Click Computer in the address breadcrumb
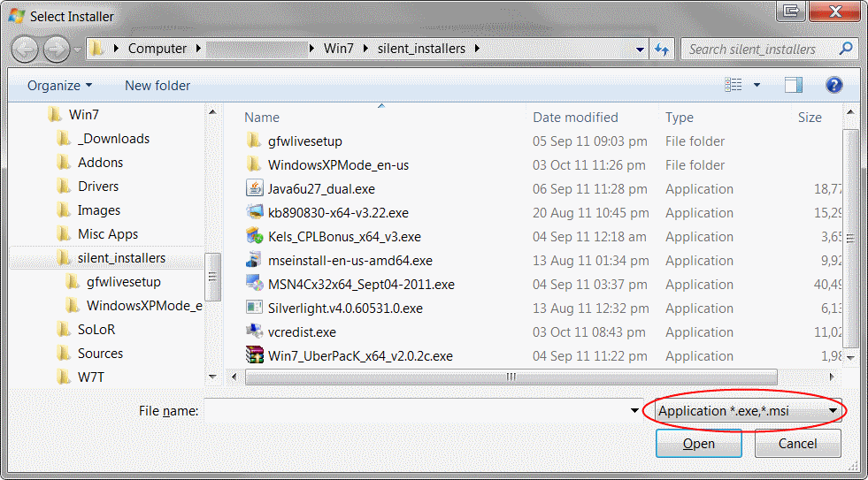868x480 pixels. coord(157,49)
